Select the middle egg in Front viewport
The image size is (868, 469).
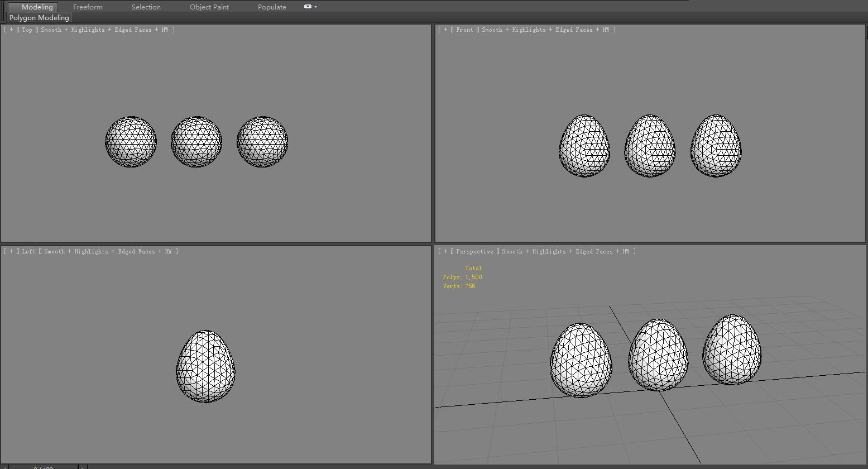[x=650, y=146]
